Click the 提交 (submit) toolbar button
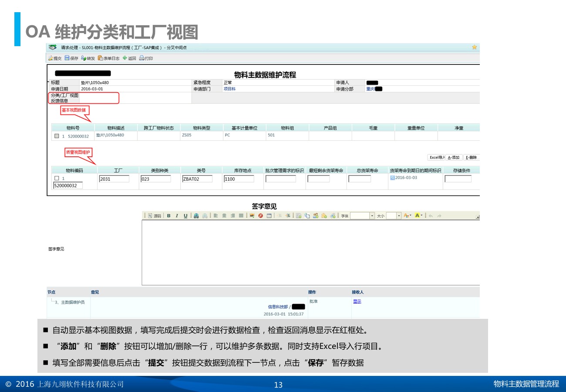The image size is (566, 392). (x=55, y=58)
